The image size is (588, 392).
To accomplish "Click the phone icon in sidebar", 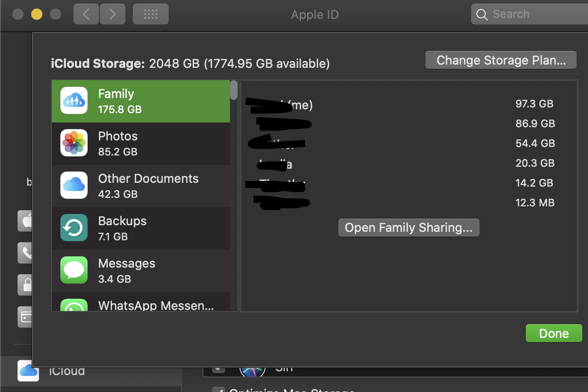I will (25, 253).
